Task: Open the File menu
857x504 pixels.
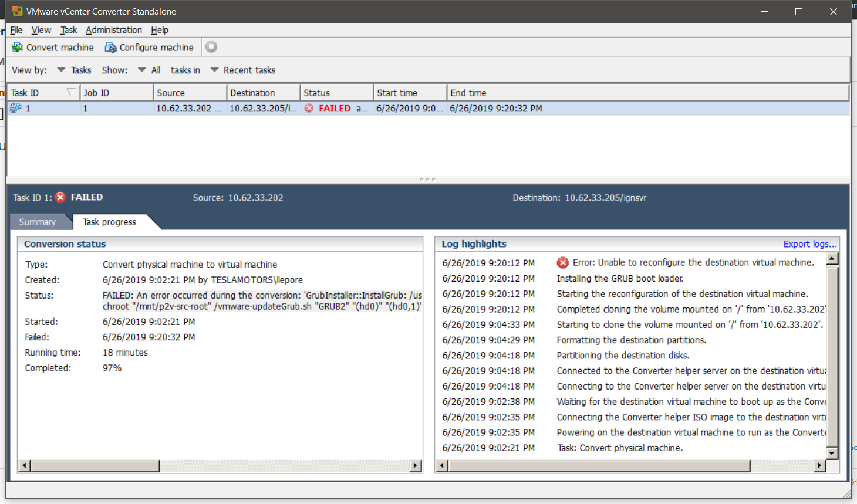Action: pyautogui.click(x=16, y=30)
